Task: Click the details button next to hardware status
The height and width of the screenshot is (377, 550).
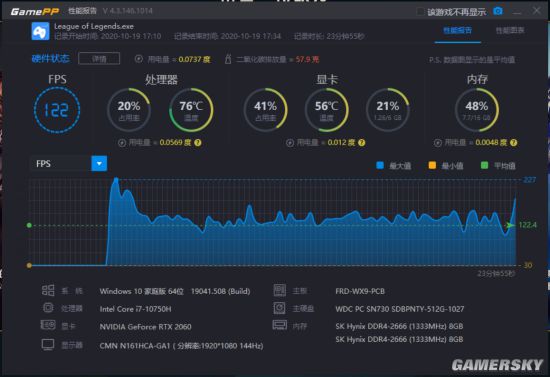Action: [x=99, y=59]
